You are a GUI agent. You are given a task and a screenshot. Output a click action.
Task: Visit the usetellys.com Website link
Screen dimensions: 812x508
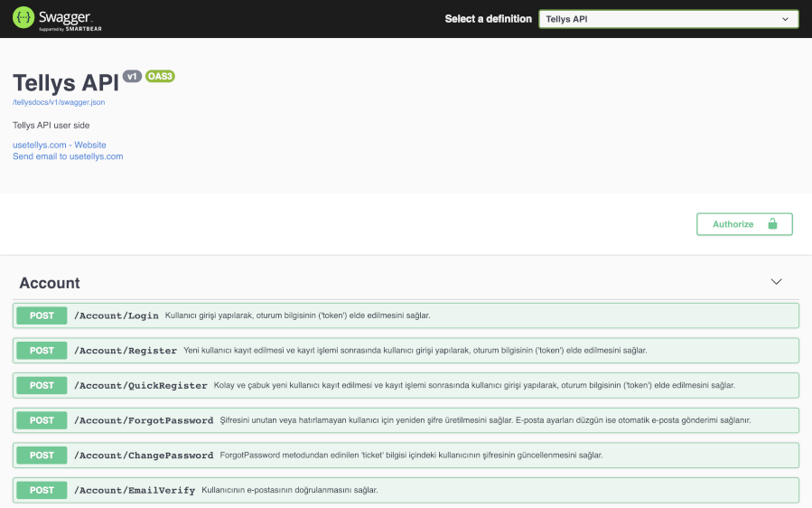pyautogui.click(x=59, y=145)
